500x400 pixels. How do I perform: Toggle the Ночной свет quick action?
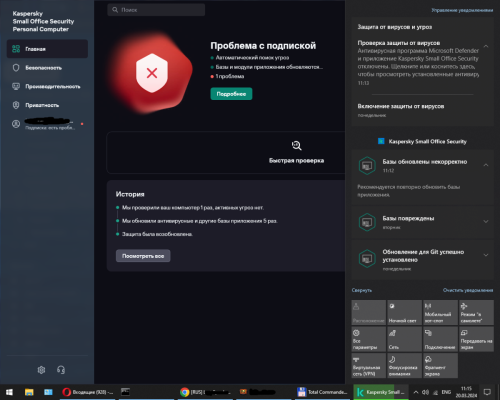click(x=404, y=312)
